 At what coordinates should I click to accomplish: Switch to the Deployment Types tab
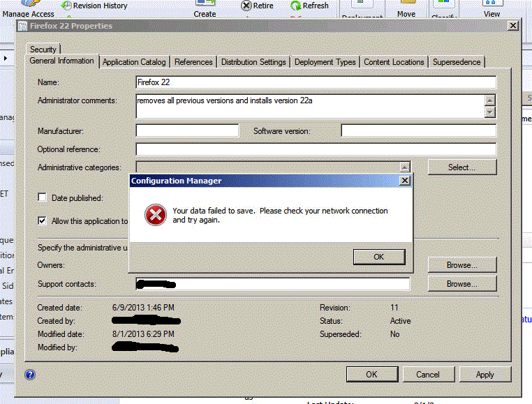325,62
